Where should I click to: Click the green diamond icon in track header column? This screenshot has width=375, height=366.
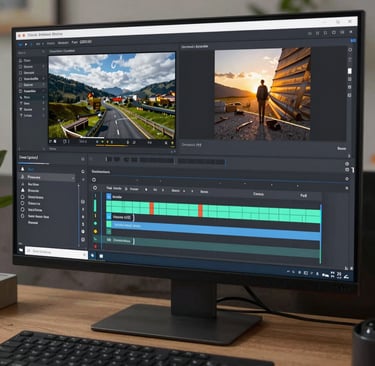(x=95, y=223)
